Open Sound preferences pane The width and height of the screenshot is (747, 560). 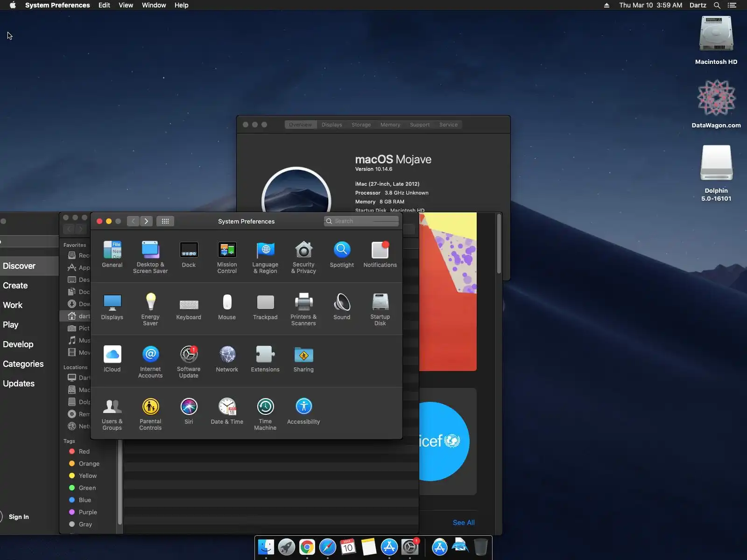tap(342, 307)
